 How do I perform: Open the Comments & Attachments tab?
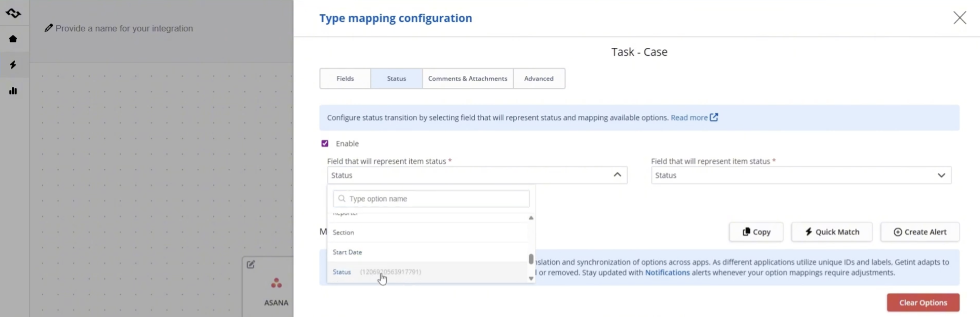(x=468, y=79)
